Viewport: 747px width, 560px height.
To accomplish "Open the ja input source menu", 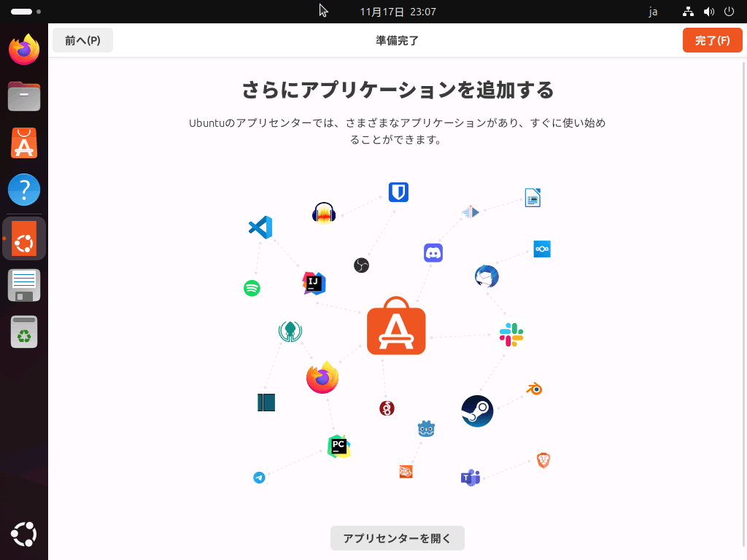I will [653, 12].
